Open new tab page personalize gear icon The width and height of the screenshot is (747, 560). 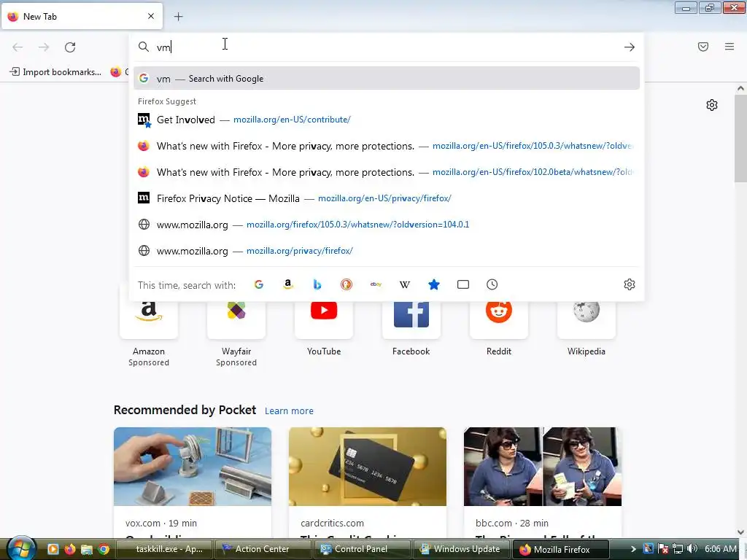[712, 105]
